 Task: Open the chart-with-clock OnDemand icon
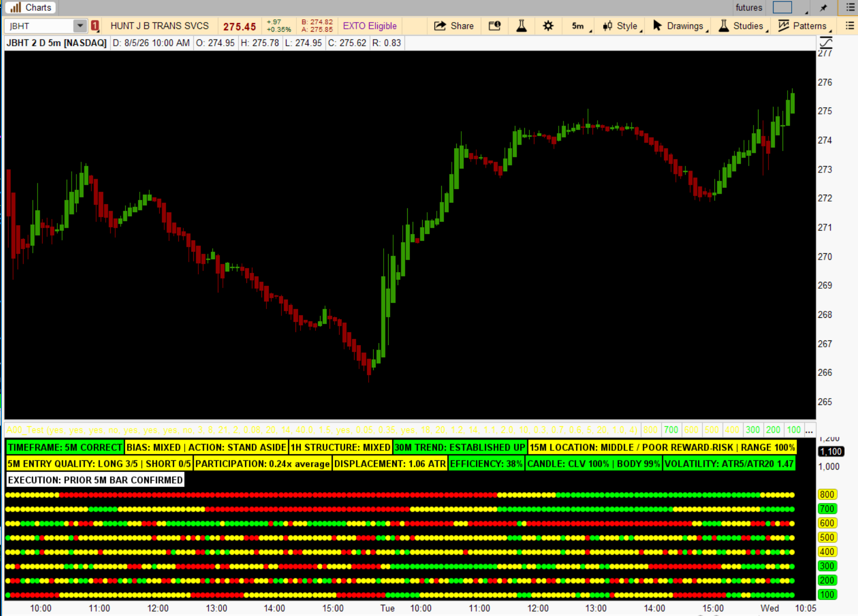494,26
